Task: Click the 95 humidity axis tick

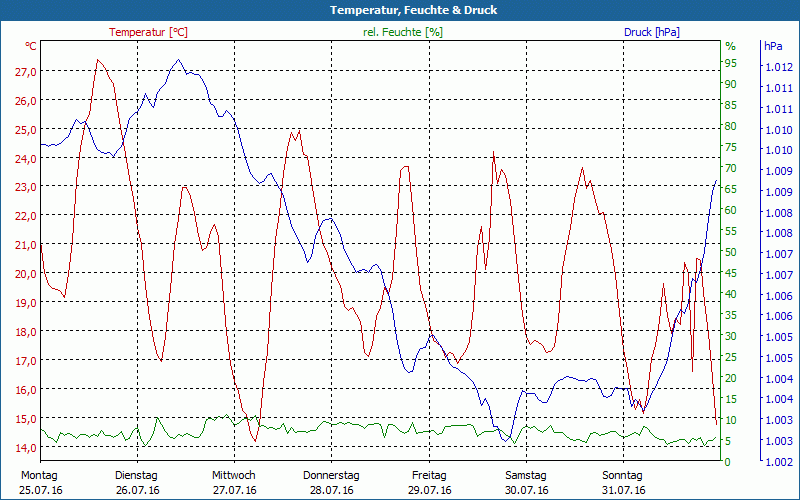Action: [731, 63]
